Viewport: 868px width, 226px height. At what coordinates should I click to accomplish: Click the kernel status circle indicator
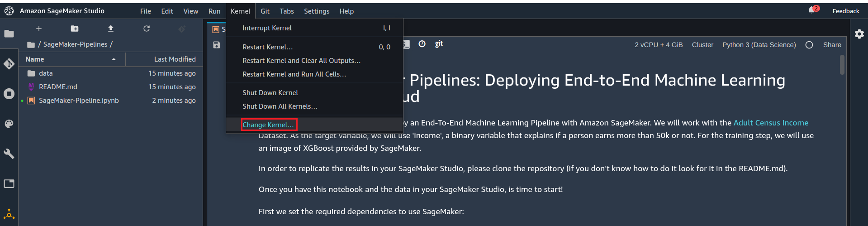click(x=809, y=45)
